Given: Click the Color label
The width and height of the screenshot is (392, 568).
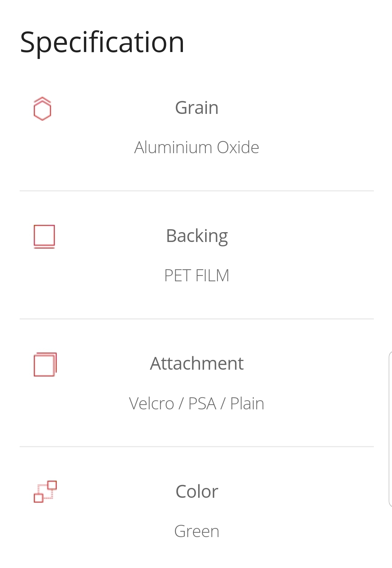Looking at the screenshot, I should 197,492.
